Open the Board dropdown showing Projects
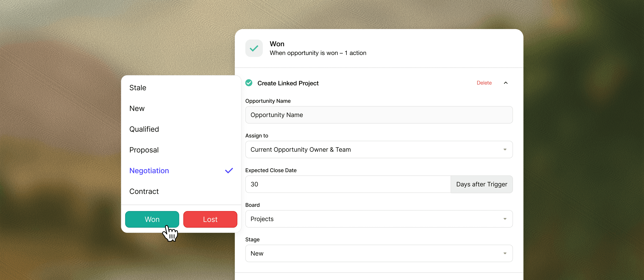 point(379,219)
